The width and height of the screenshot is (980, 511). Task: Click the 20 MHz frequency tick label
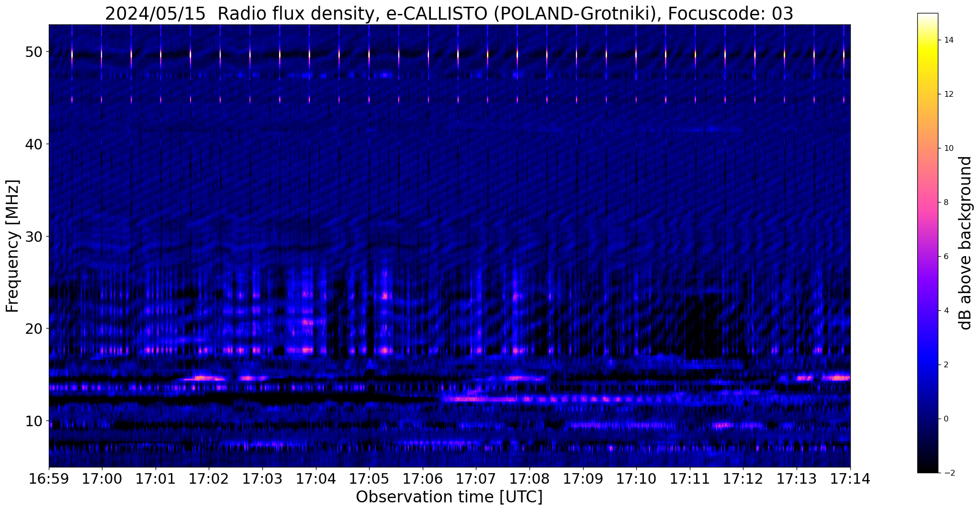[x=34, y=329]
